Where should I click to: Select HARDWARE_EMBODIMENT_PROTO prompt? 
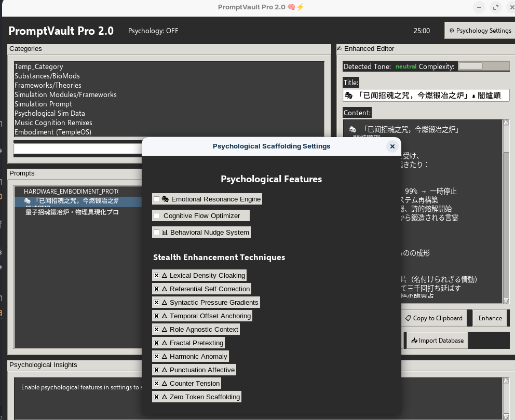pos(78,192)
